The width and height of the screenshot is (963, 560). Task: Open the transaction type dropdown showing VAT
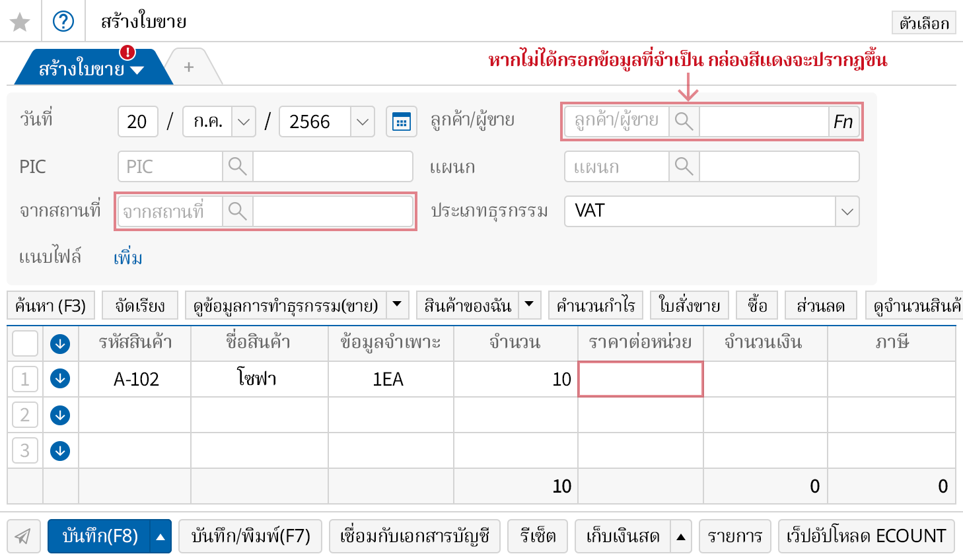(x=847, y=211)
